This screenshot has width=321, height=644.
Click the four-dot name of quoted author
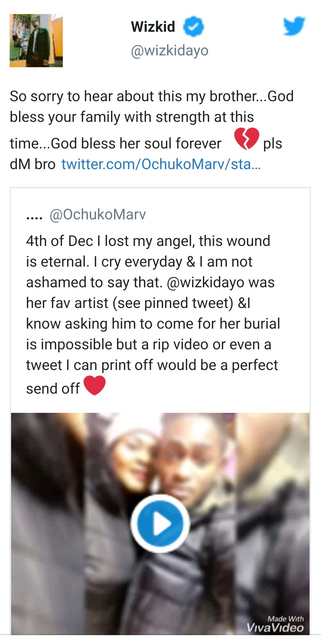click(x=34, y=216)
